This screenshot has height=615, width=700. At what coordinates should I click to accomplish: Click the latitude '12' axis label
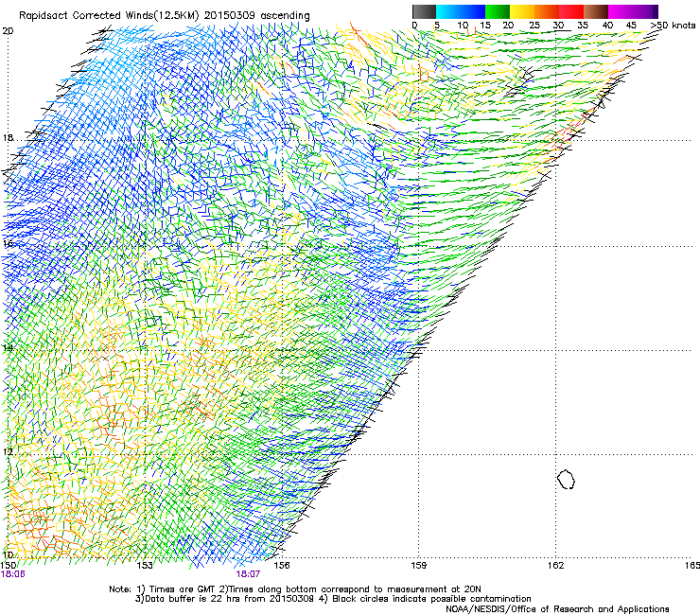[8, 451]
